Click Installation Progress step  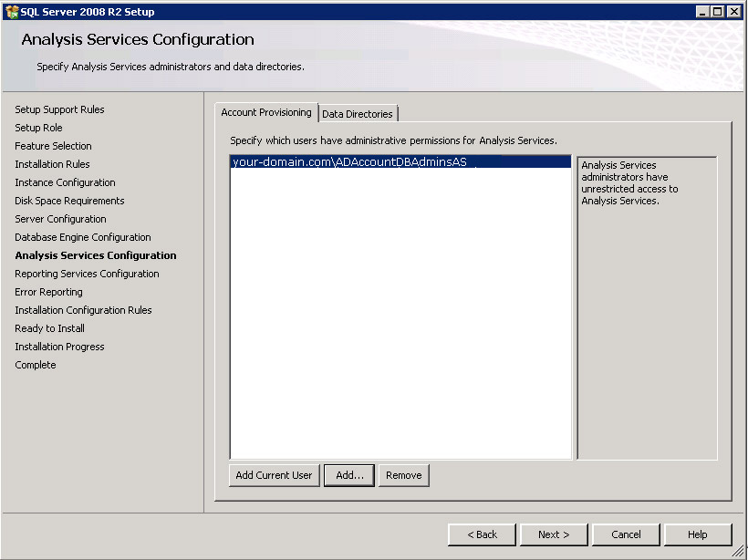click(x=59, y=347)
